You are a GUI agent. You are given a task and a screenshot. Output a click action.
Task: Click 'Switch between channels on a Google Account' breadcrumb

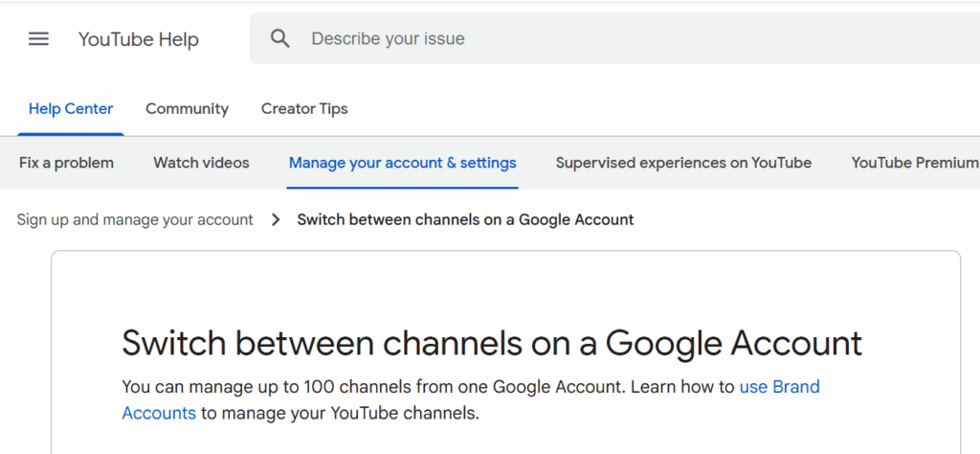(466, 219)
